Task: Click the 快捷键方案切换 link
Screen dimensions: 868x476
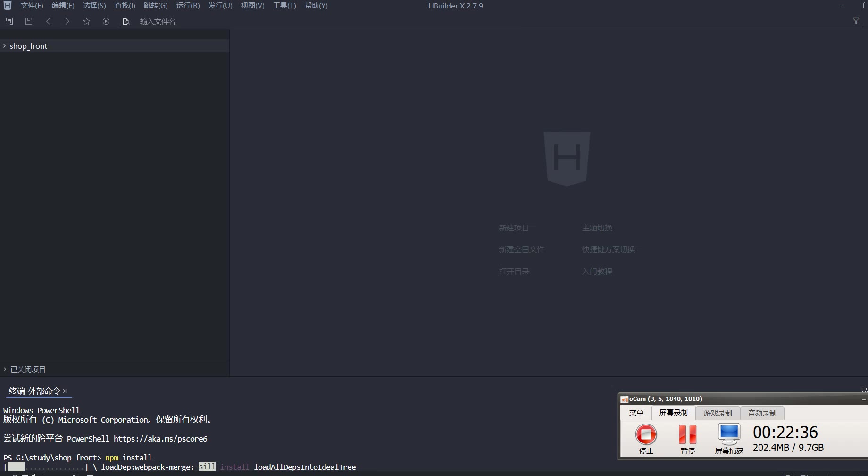Action: pos(608,249)
